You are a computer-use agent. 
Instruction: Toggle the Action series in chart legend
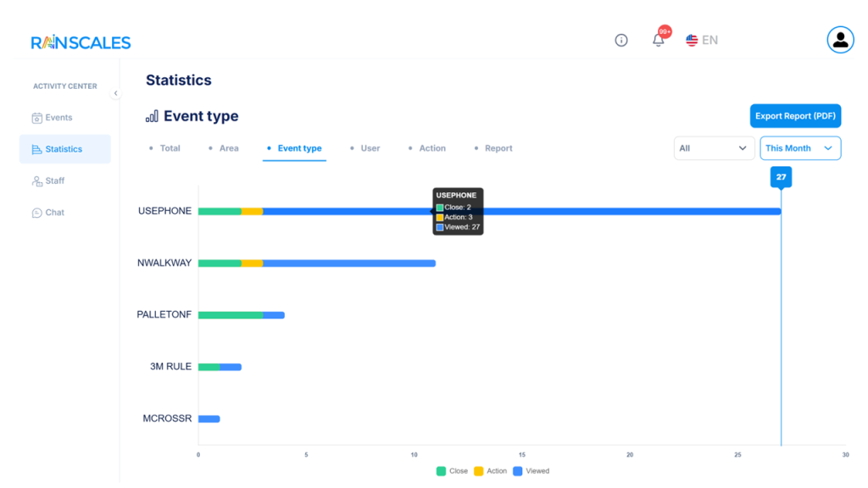(x=489, y=471)
